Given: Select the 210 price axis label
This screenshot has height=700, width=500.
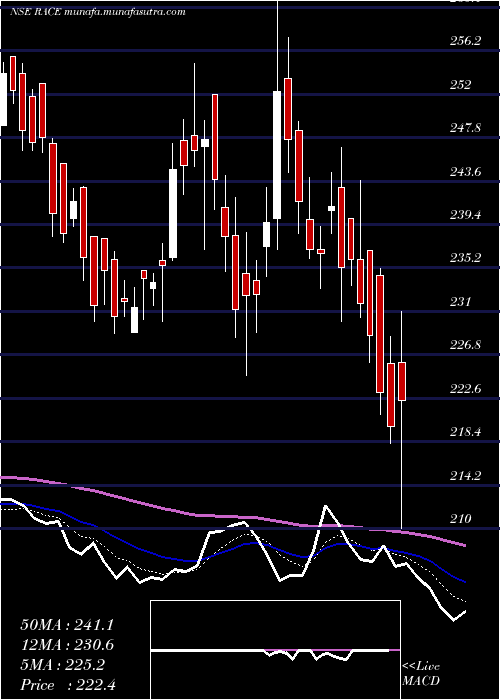Looking at the screenshot, I should point(460,519).
